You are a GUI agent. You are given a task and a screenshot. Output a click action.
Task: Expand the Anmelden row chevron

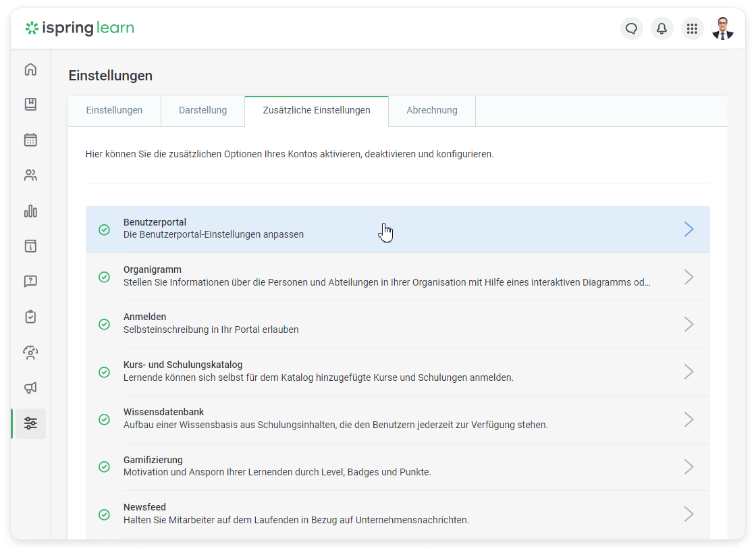click(x=688, y=324)
